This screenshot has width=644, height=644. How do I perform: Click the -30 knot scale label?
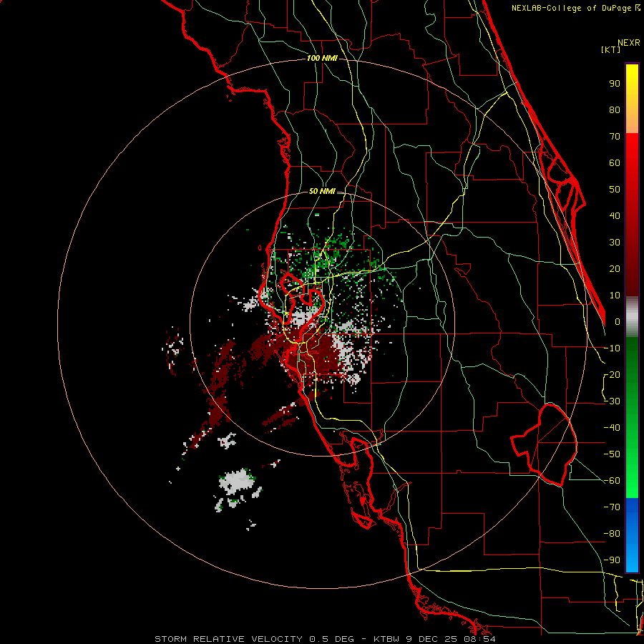[612, 401]
